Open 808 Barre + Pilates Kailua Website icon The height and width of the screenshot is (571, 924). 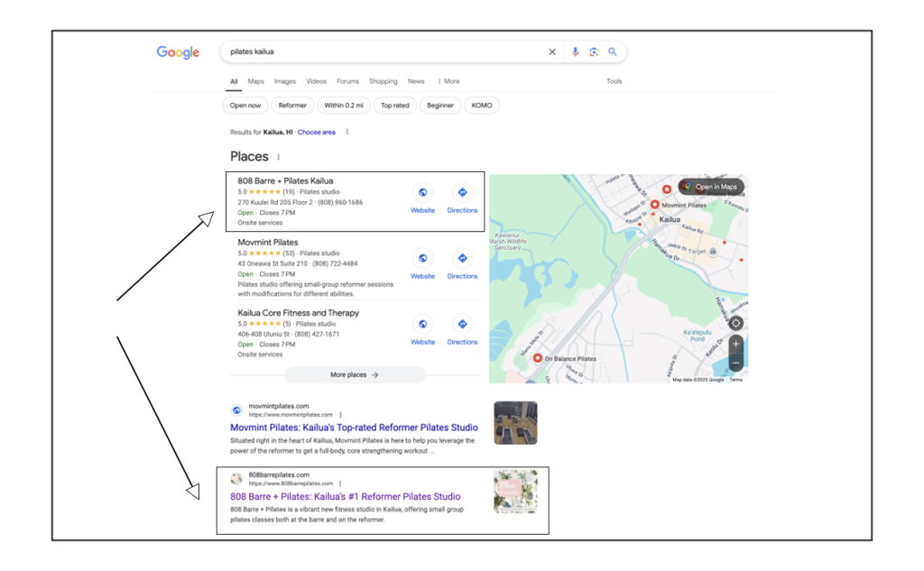point(422,193)
